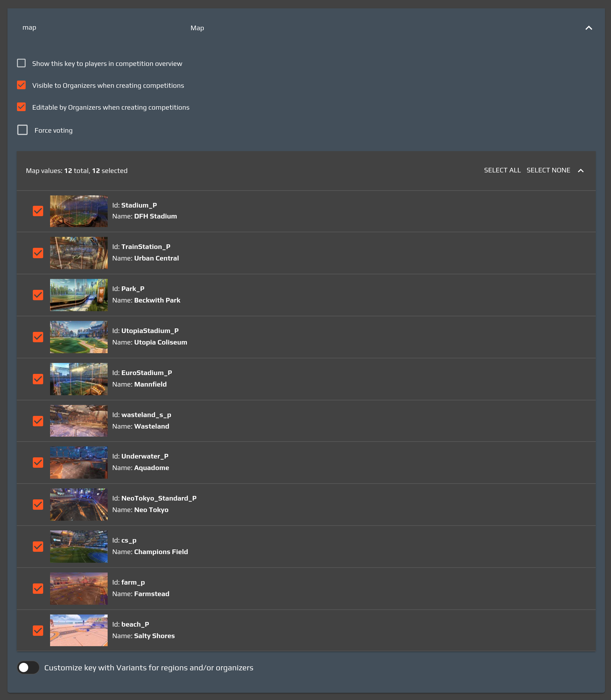Click the Utopia Coliseum map image
Screen dimensions: 611x700
pyautogui.click(x=78, y=337)
